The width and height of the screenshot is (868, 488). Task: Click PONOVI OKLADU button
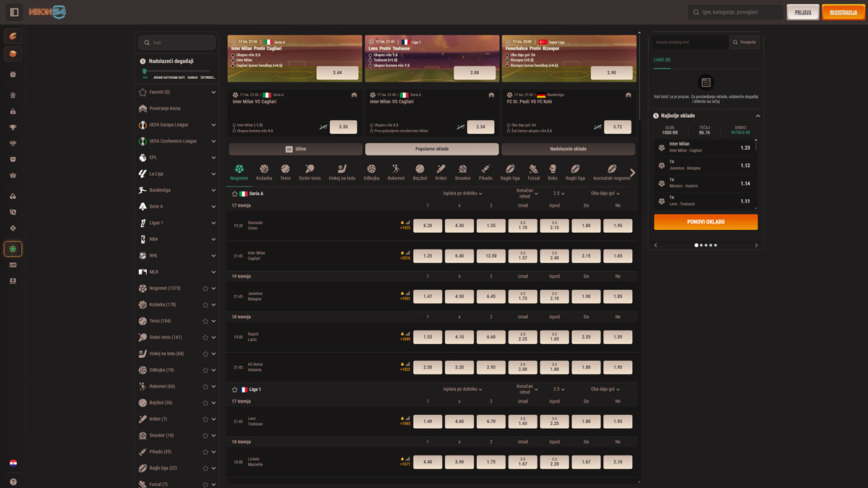point(706,222)
